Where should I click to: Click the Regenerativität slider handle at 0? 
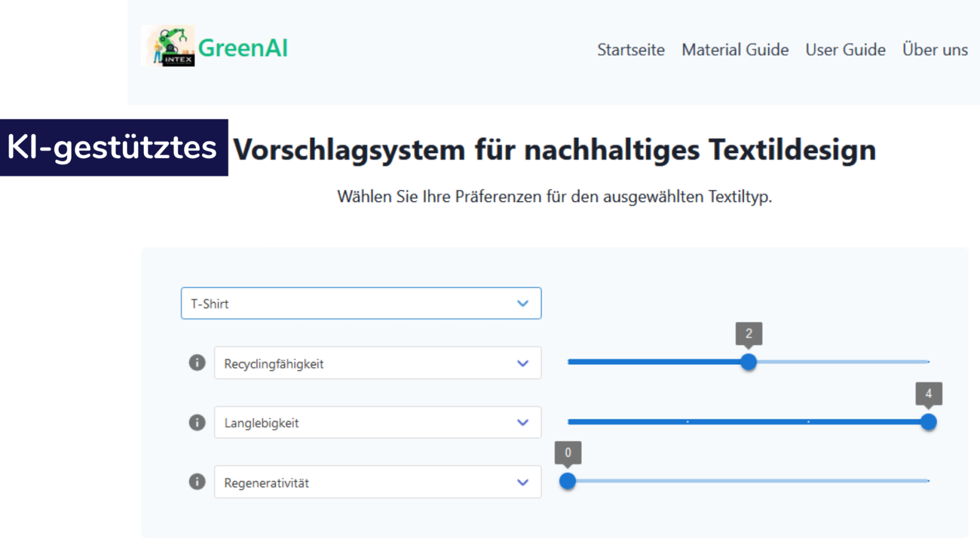[x=567, y=481]
